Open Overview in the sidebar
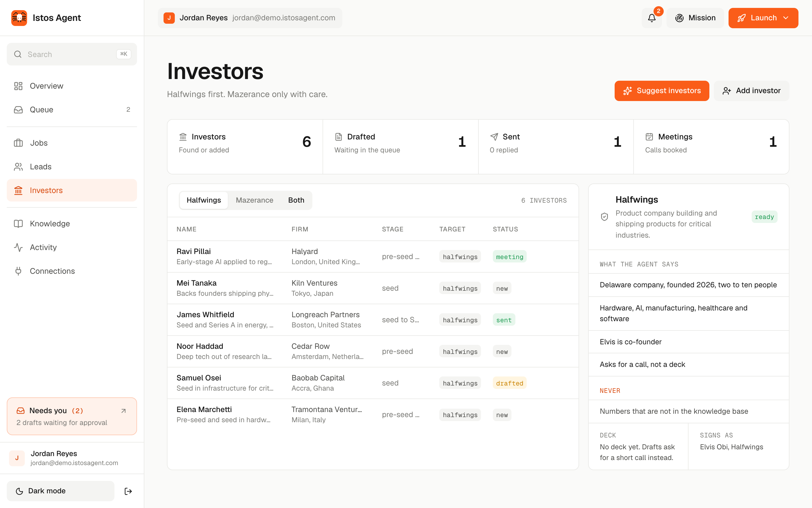Viewport: 812px width, 508px height. 72,86
